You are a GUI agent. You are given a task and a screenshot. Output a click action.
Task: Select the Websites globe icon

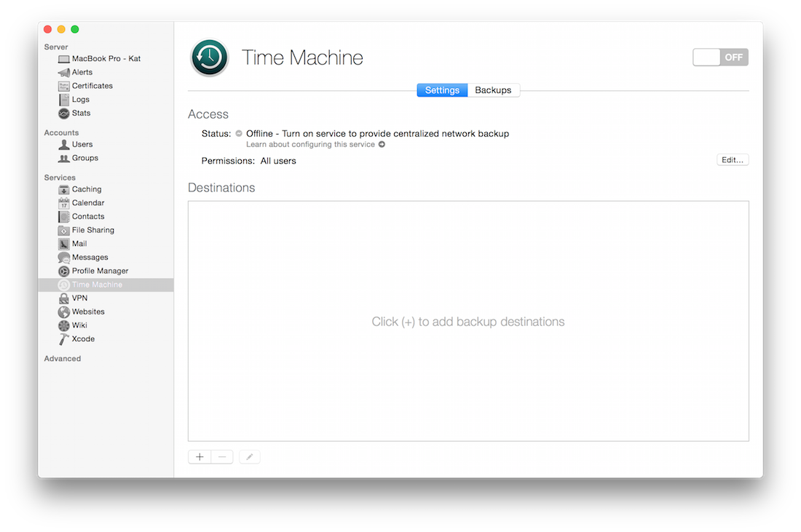(64, 312)
